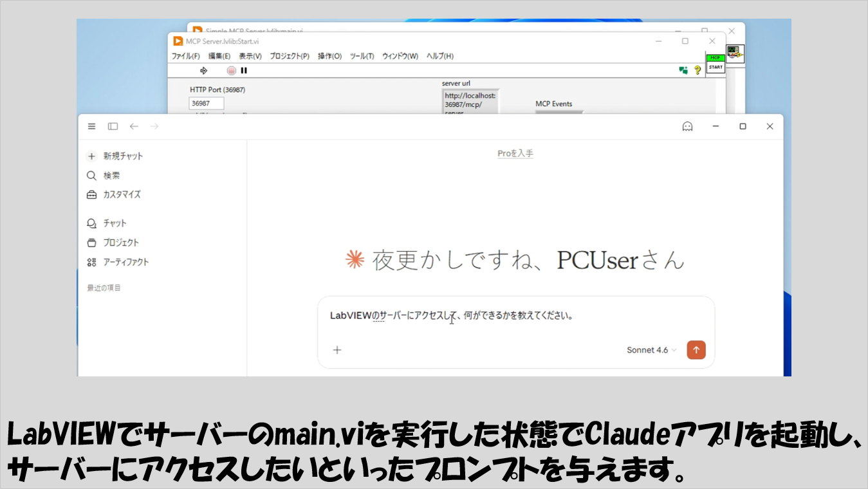This screenshot has width=868, height=489.
Task: Click the send message arrow button
Action: pyautogui.click(x=696, y=350)
